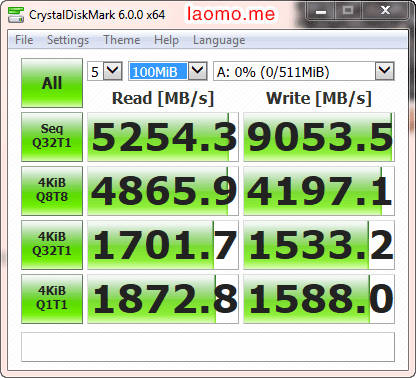Minimize the CrystalDiskMark window
This screenshot has height=378, width=416.
(321, 12)
